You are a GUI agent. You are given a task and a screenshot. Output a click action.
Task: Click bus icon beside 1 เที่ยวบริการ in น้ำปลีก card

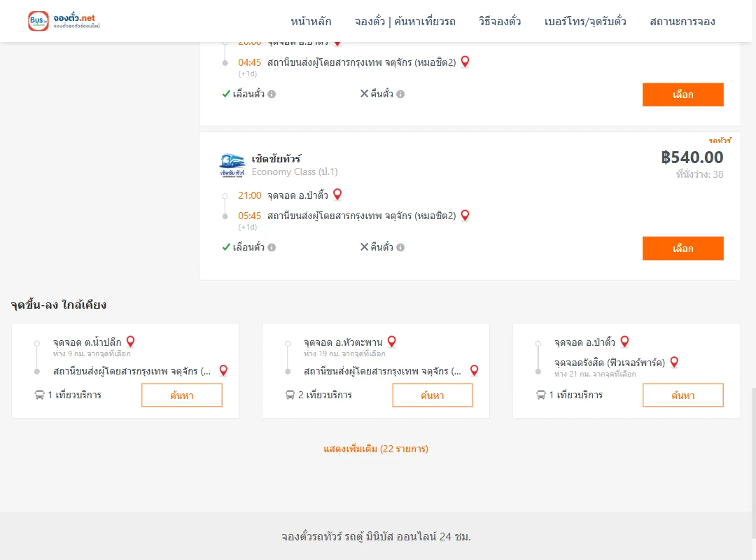39,395
